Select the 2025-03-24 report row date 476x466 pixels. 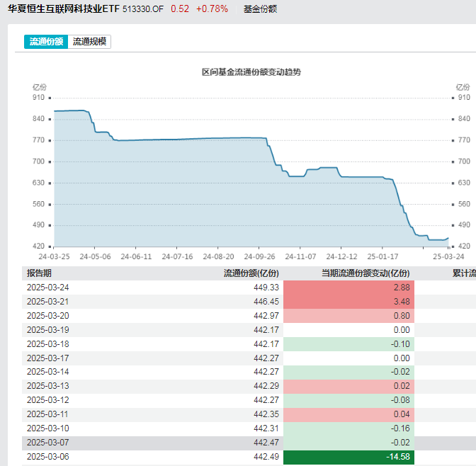pyautogui.click(x=48, y=288)
